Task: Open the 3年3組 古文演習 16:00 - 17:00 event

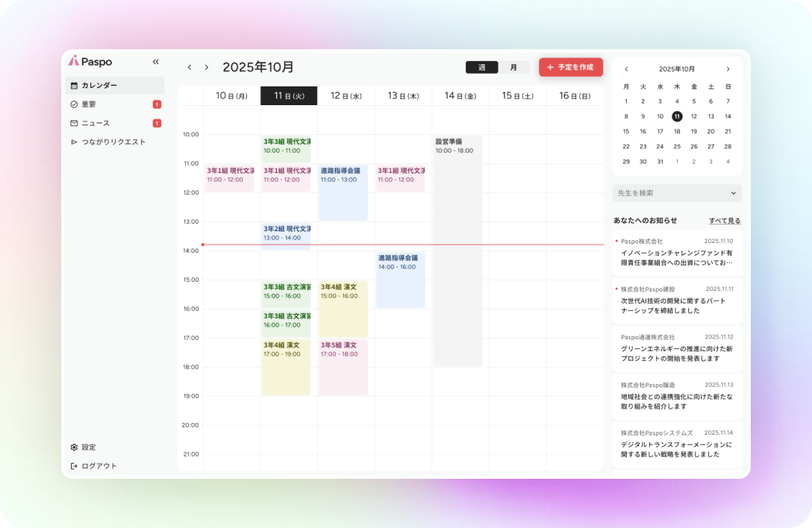Action: coord(287,323)
